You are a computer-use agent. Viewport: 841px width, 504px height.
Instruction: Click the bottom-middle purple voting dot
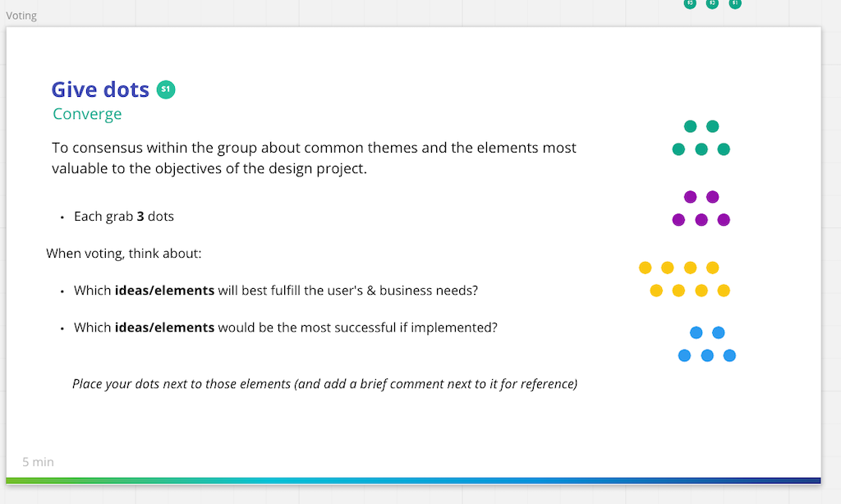pos(701,220)
